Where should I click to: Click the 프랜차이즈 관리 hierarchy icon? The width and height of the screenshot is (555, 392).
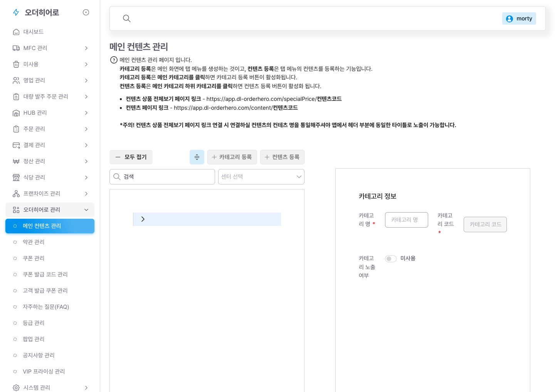tap(16, 194)
